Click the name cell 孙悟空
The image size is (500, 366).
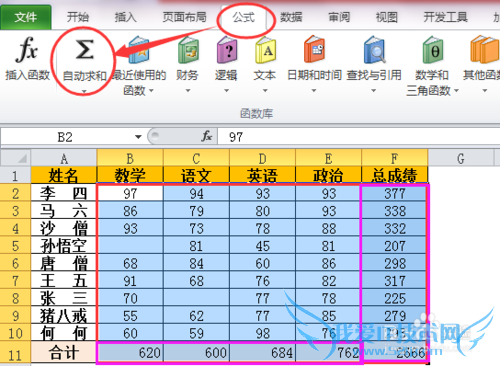(64, 246)
